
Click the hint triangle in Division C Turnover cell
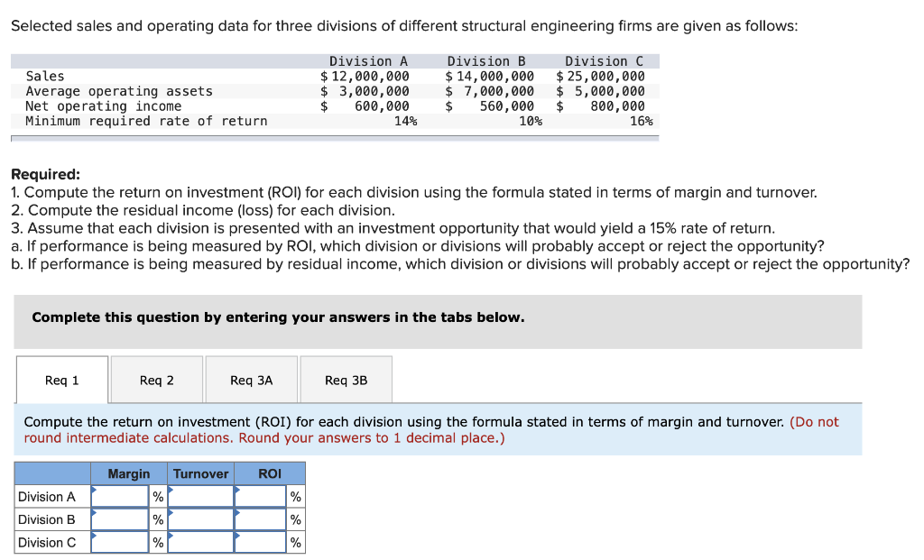coord(170,537)
